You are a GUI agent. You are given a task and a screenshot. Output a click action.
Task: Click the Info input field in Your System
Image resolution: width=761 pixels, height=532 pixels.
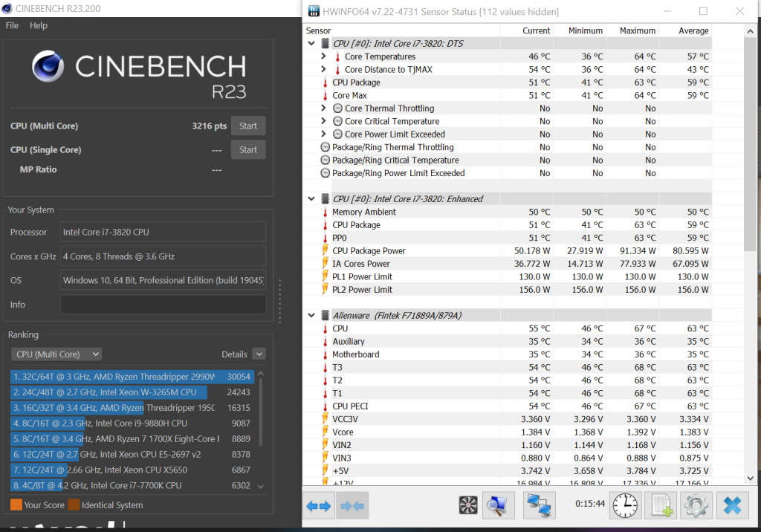[162, 304]
